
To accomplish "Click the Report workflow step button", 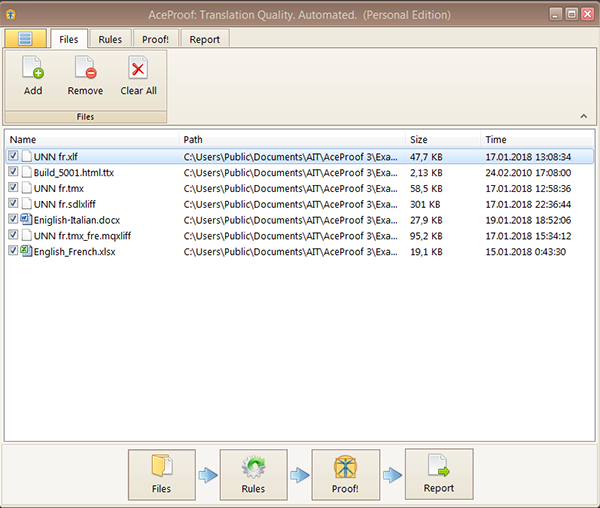I will [x=439, y=474].
